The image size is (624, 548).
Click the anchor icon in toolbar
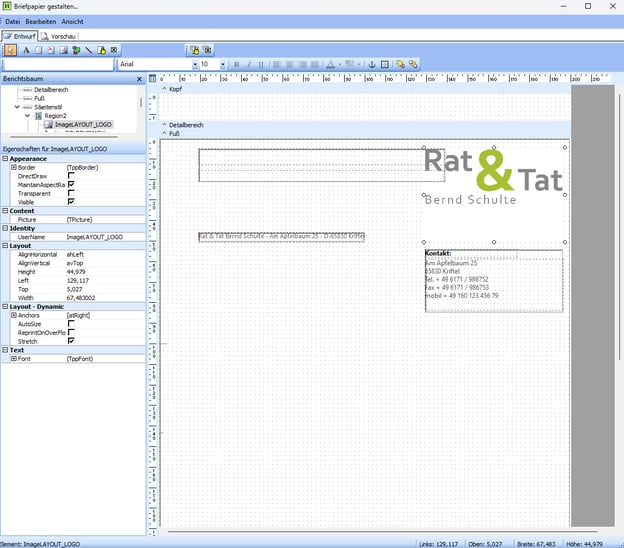pyautogui.click(x=371, y=64)
